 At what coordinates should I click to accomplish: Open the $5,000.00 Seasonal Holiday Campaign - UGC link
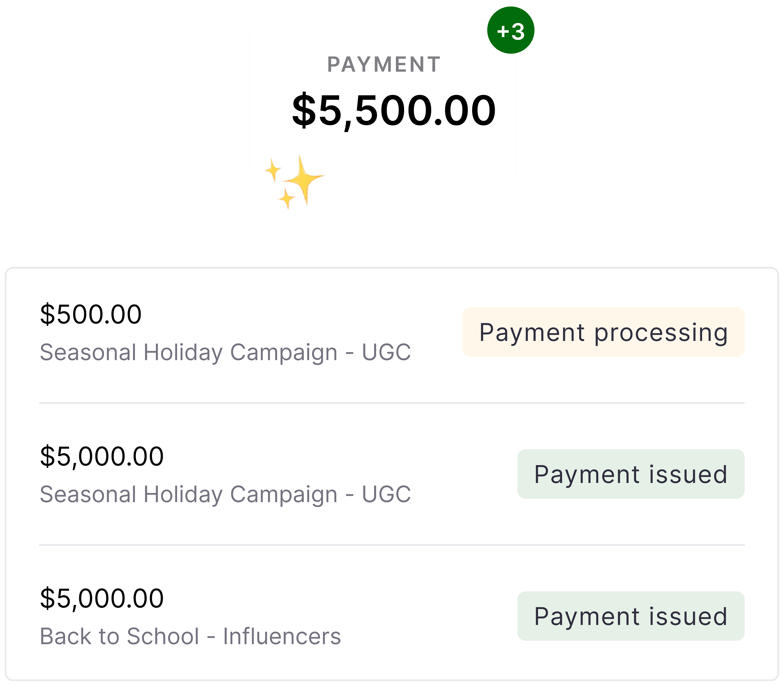click(225, 494)
